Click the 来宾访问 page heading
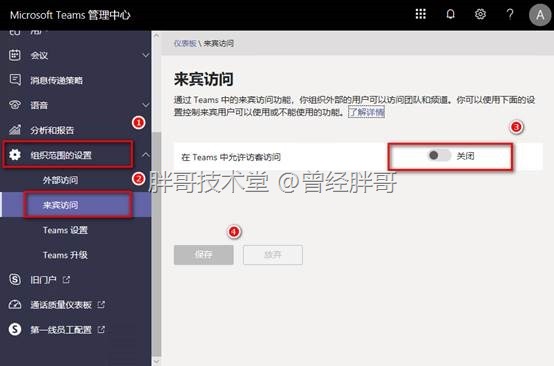The width and height of the screenshot is (554, 366). (204, 79)
